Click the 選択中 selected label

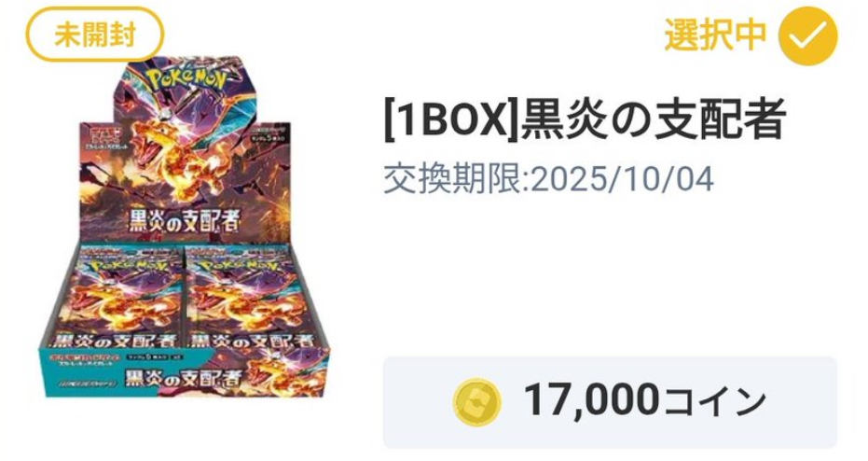click(x=715, y=35)
